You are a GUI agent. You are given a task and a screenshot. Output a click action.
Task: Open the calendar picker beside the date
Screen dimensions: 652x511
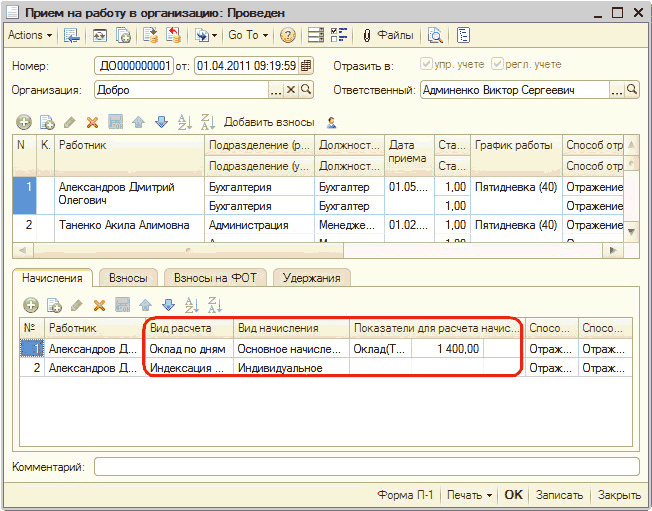[x=306, y=66]
